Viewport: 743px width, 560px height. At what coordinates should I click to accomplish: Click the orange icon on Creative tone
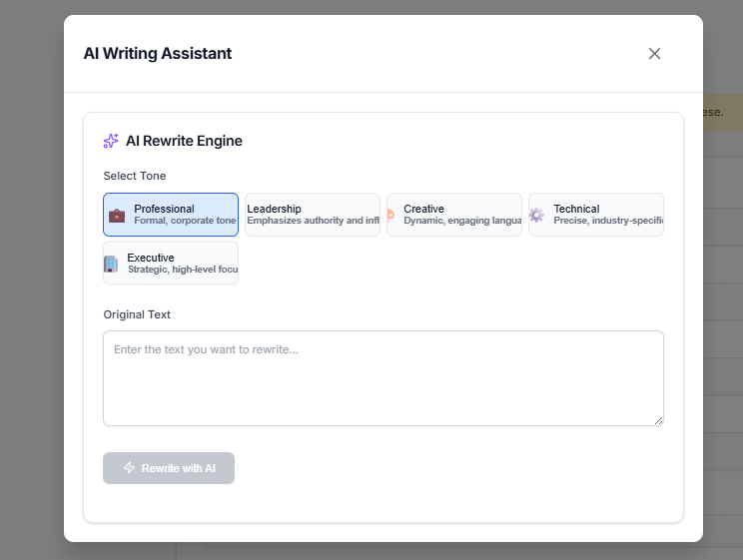pyautogui.click(x=390, y=215)
